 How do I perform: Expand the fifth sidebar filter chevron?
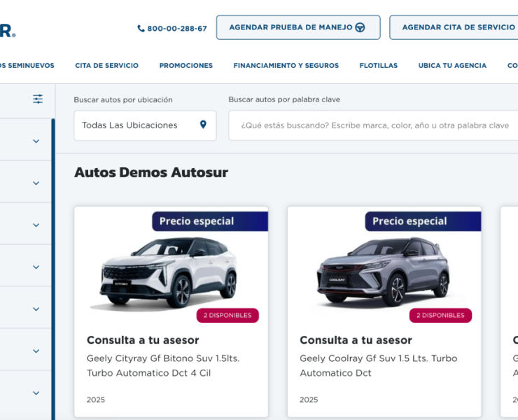[x=36, y=309]
